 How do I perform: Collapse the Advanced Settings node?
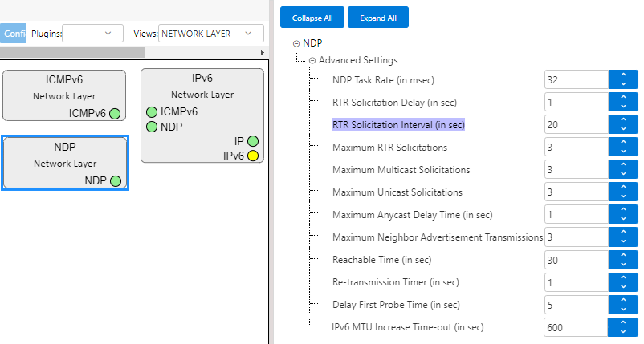pyautogui.click(x=312, y=60)
